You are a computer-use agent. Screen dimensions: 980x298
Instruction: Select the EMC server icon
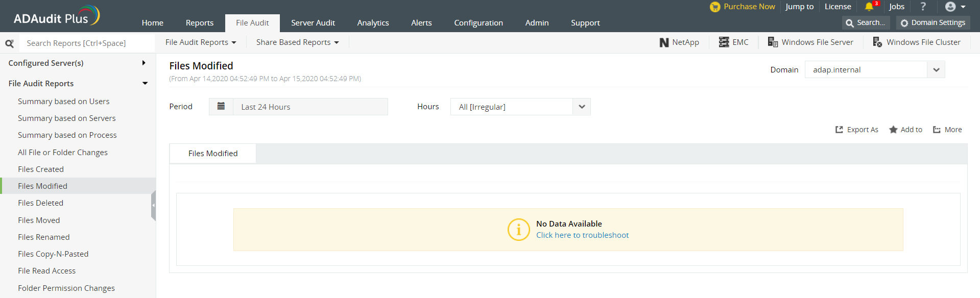tap(724, 42)
